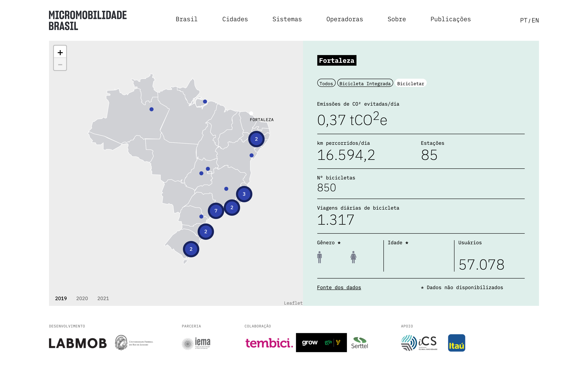
Task: Click the female gender figure icon
Action: [x=353, y=257]
